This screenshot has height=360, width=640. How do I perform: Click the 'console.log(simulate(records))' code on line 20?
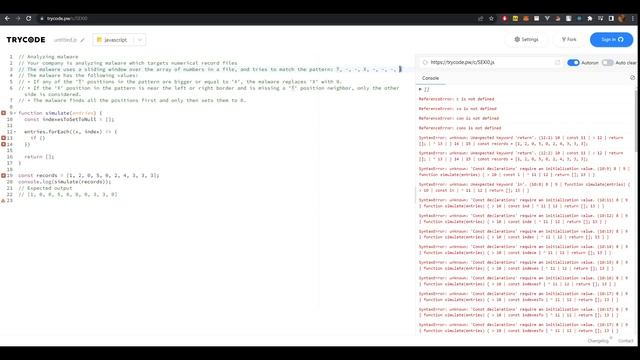click(x=64, y=182)
